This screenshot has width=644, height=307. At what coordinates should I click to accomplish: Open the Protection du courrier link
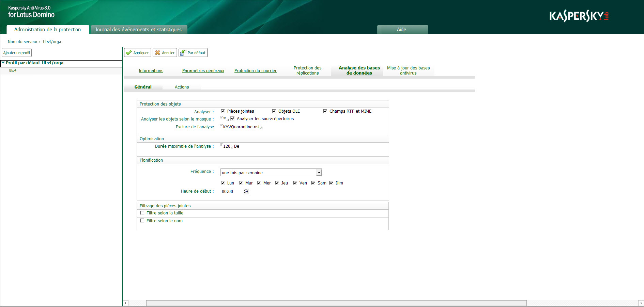point(256,70)
